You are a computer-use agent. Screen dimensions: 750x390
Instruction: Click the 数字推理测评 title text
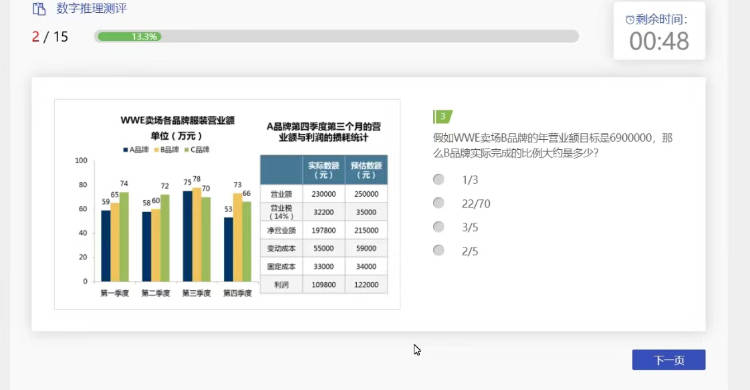click(x=92, y=9)
